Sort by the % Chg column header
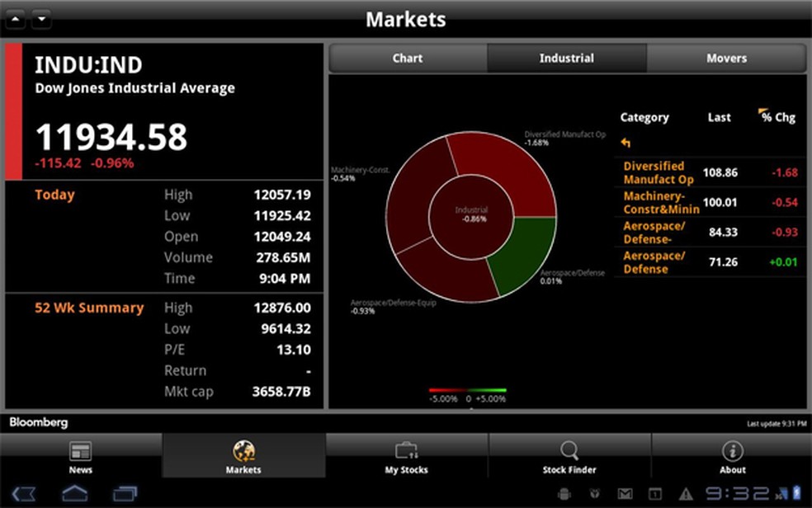This screenshot has height=508, width=812. [x=778, y=117]
